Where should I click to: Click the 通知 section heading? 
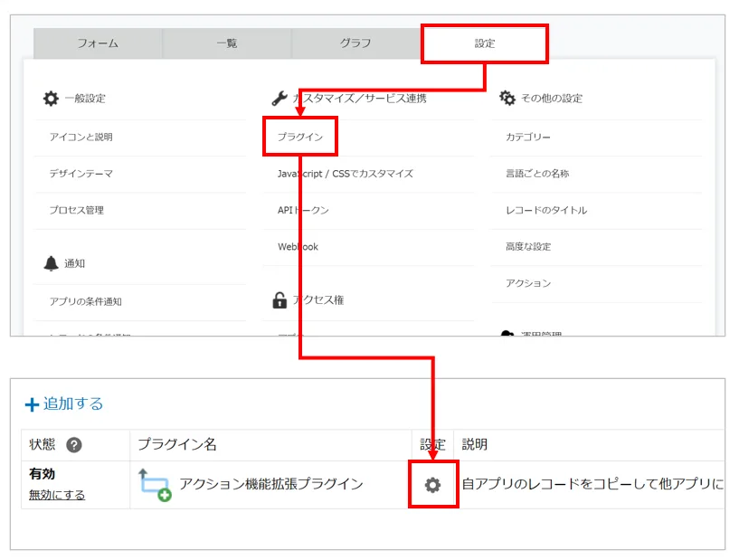(74, 263)
